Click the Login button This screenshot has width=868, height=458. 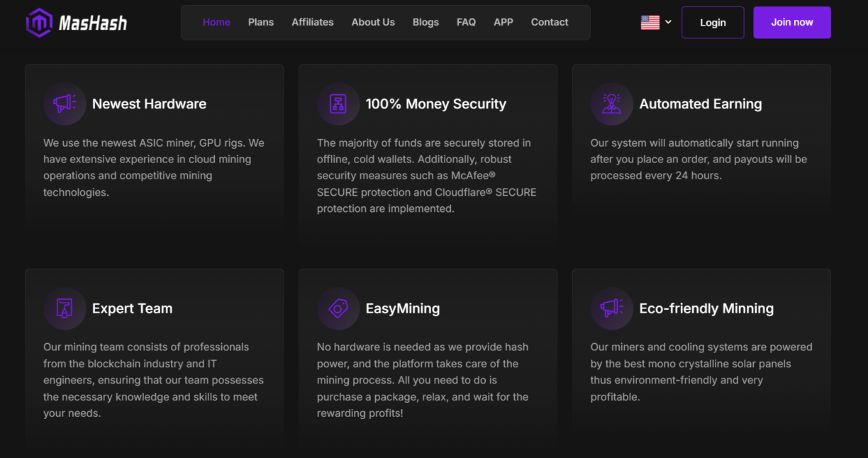(x=713, y=22)
